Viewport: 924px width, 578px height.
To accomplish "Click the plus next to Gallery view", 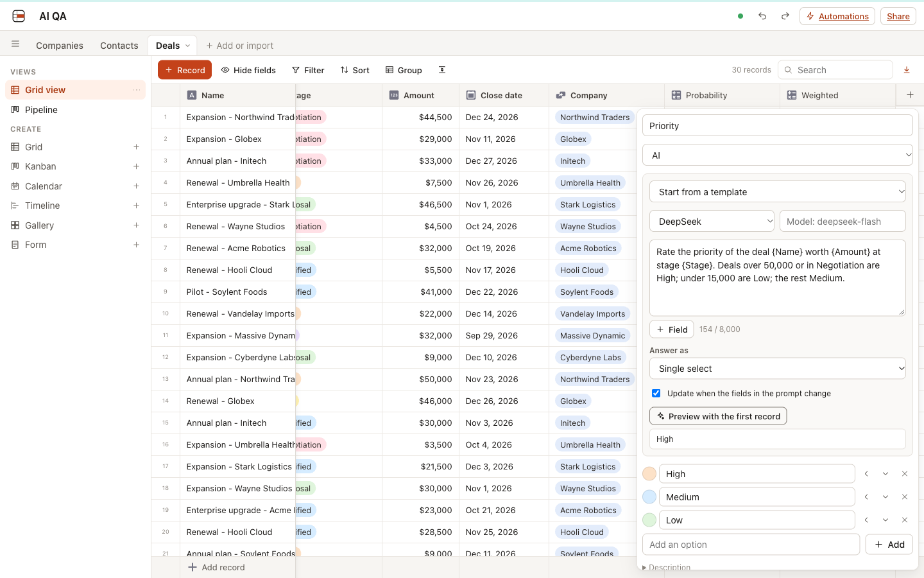I will coord(136,225).
